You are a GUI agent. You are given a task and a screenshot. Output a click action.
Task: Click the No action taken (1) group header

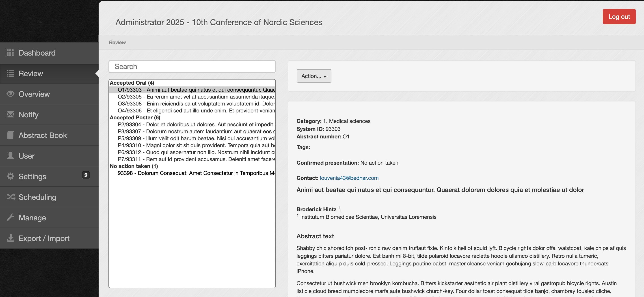pos(134,166)
